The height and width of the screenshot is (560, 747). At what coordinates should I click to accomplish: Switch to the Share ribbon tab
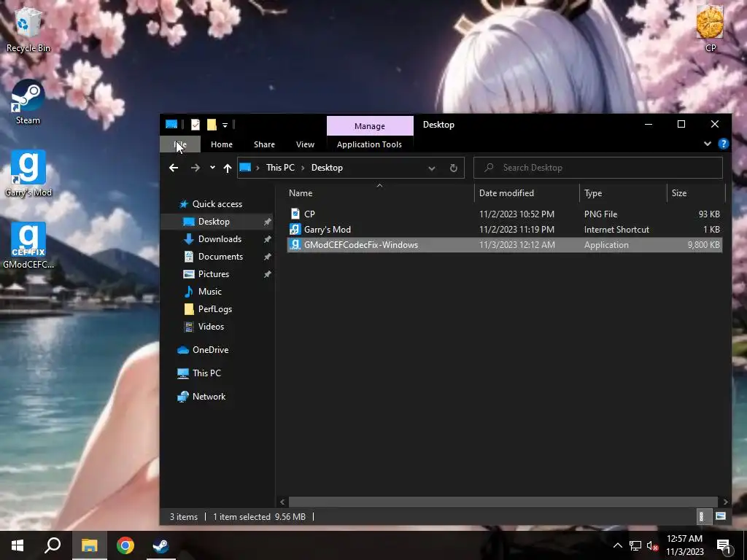(x=264, y=144)
